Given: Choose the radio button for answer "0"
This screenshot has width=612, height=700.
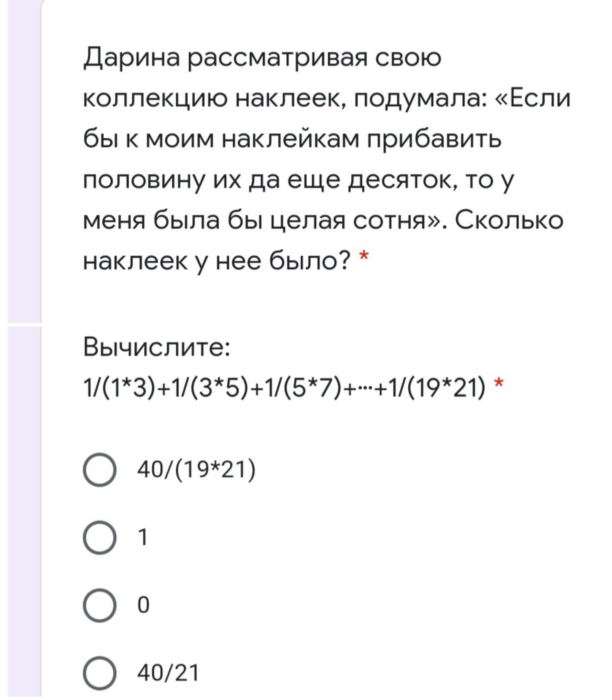Looking at the screenshot, I should click(x=99, y=605).
